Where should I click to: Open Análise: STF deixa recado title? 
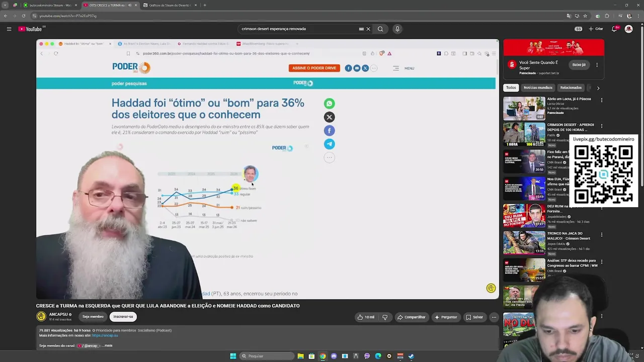(572, 263)
